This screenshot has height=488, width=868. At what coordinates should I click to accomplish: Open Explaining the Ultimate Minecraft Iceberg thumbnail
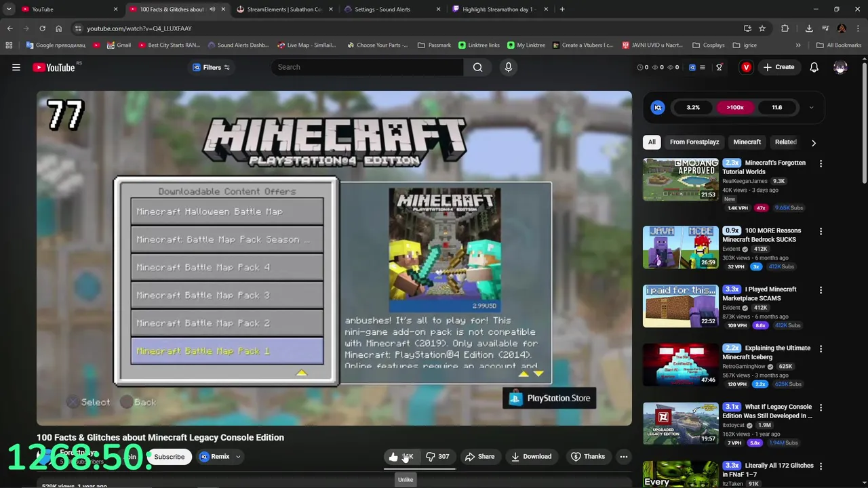click(x=680, y=365)
